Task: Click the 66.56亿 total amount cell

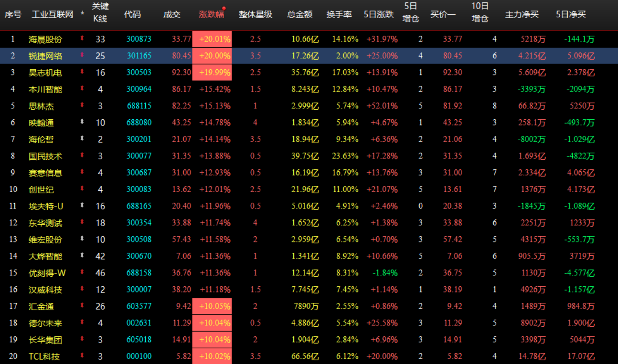Action: 305,356
